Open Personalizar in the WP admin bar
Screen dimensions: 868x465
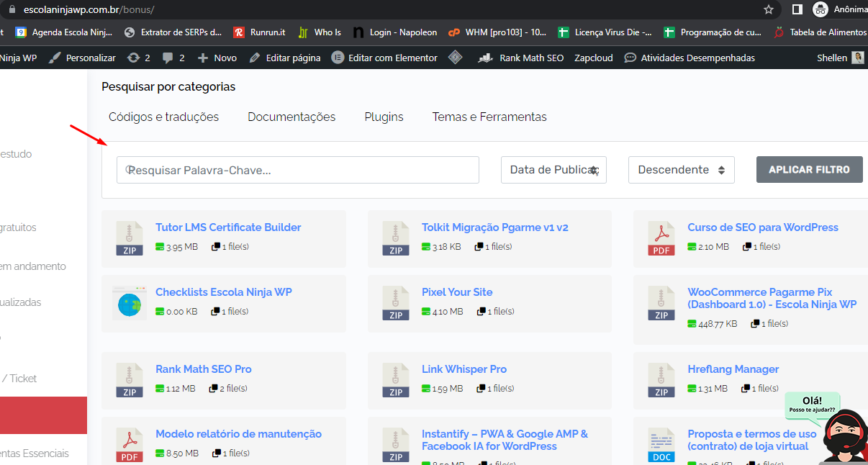click(82, 58)
